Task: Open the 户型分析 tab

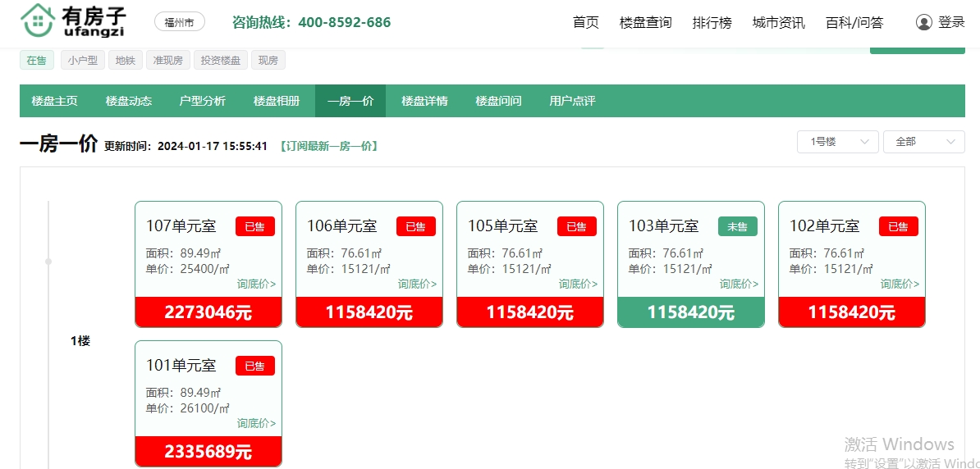Action: point(202,101)
